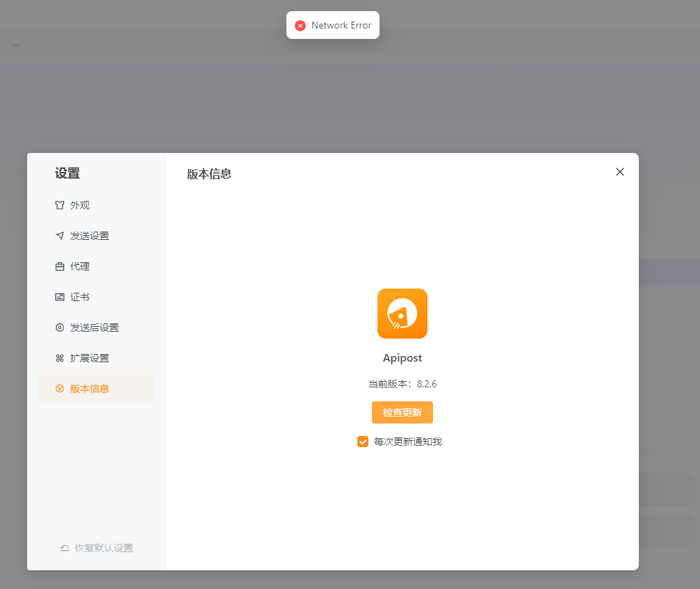The image size is (700, 589).
Task: Expand the ... menu at top left
Action: point(15,43)
